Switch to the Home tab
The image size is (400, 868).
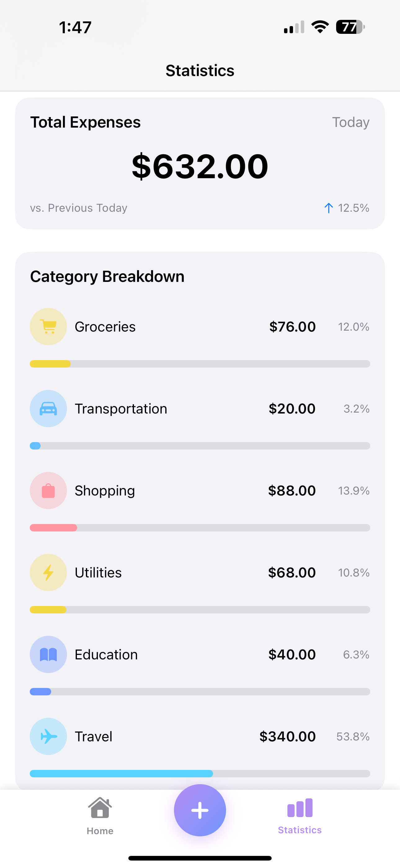(x=100, y=816)
